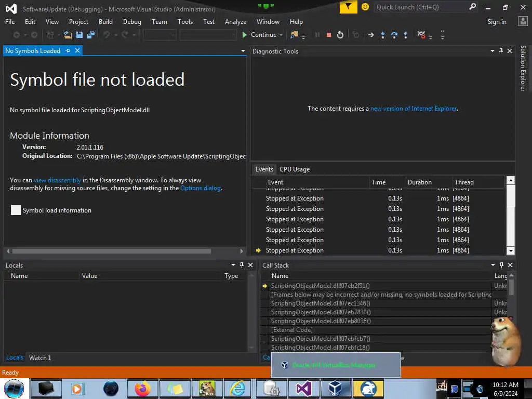Click Show Next Statement arrow
Screen dimensions: 532x399
tap(371, 35)
